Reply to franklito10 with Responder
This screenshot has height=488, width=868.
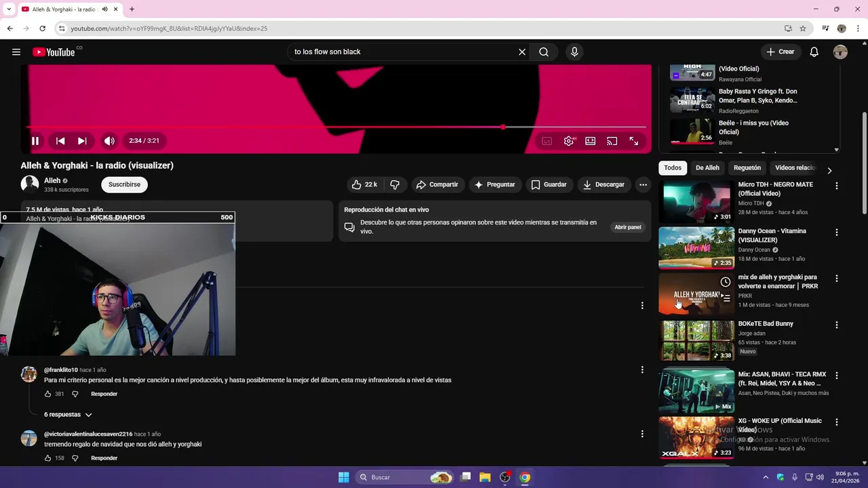(x=104, y=394)
